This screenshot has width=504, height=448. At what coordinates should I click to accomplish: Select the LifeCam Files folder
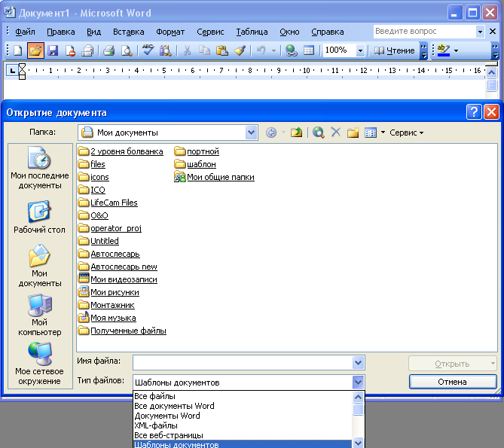click(x=108, y=203)
